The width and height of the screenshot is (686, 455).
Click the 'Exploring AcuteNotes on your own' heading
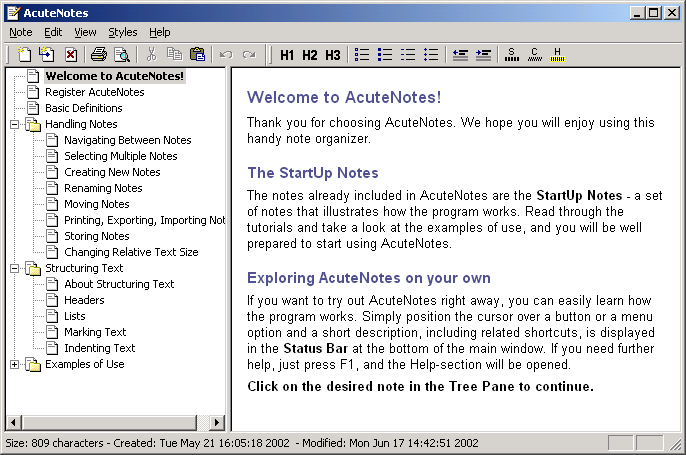pyautogui.click(x=369, y=278)
